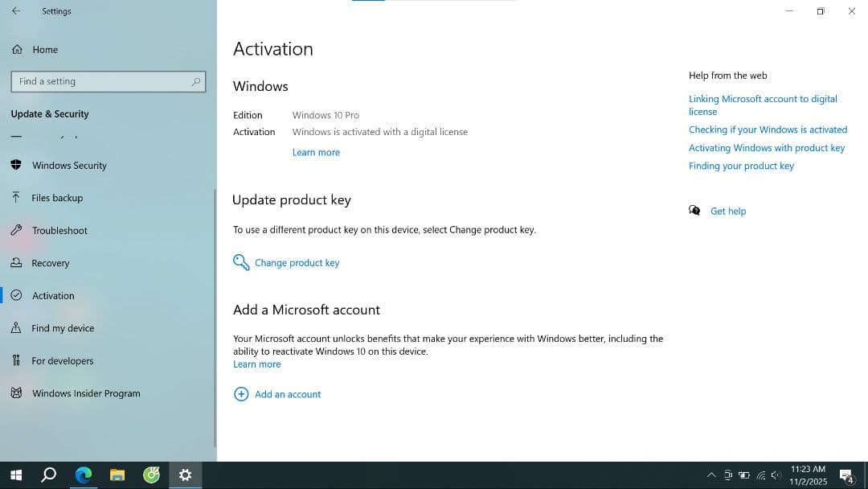The image size is (868, 489).
Task: Click the Get help speech bubble icon
Action: 694,210
